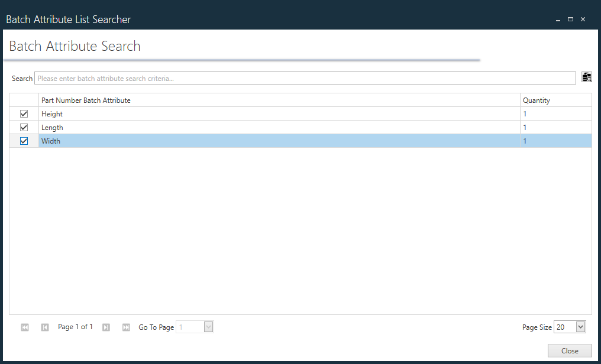Viewport: 601px width, 364px height.
Task: Open the Go To Page dropdown
Action: [208, 326]
